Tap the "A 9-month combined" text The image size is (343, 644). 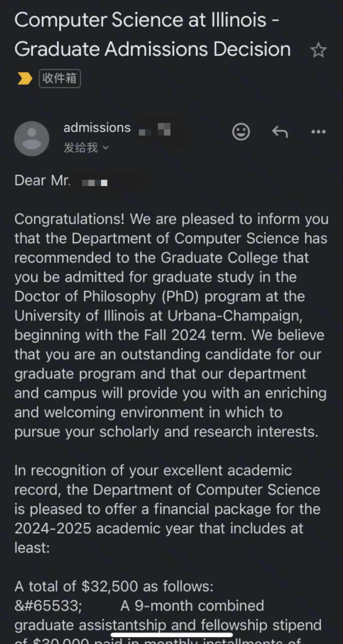tap(192, 606)
